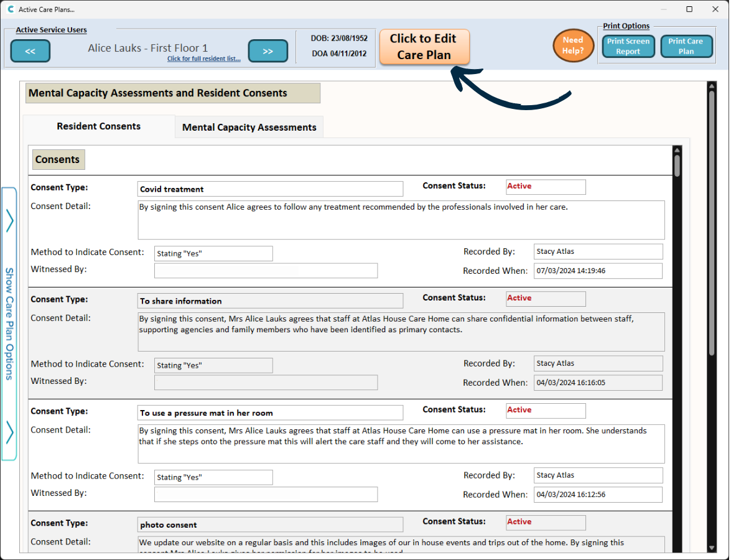Click Alice Lauks - First Floor 1 name
731x560 pixels.
tap(148, 48)
